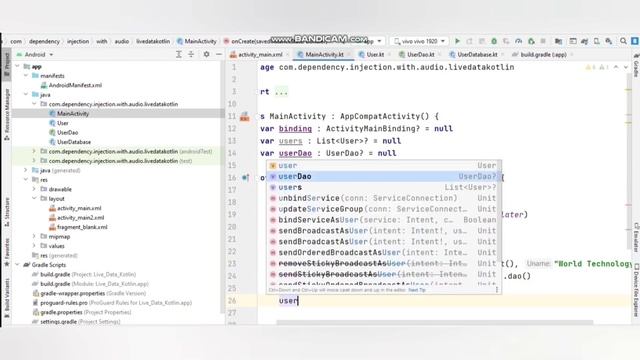The image size is (640, 360).
Task: Open Build Variants tool window
Action: 7,298
